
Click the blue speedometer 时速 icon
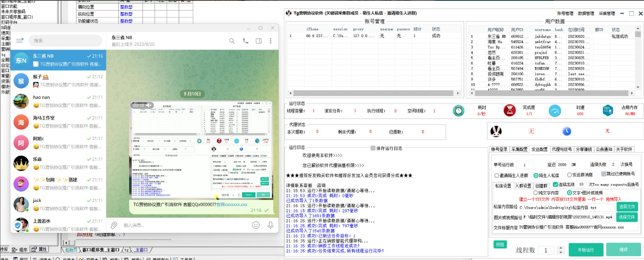click(x=555, y=111)
